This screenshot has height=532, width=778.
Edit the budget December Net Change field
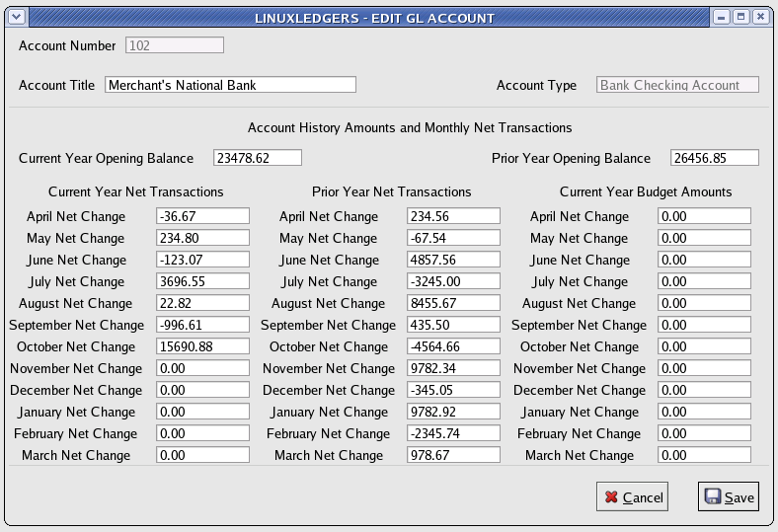click(x=704, y=390)
